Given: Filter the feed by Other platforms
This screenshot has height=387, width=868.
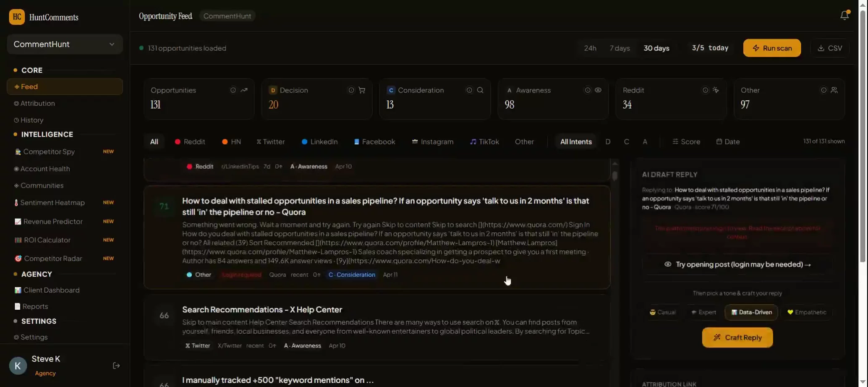Looking at the screenshot, I should 524,142.
